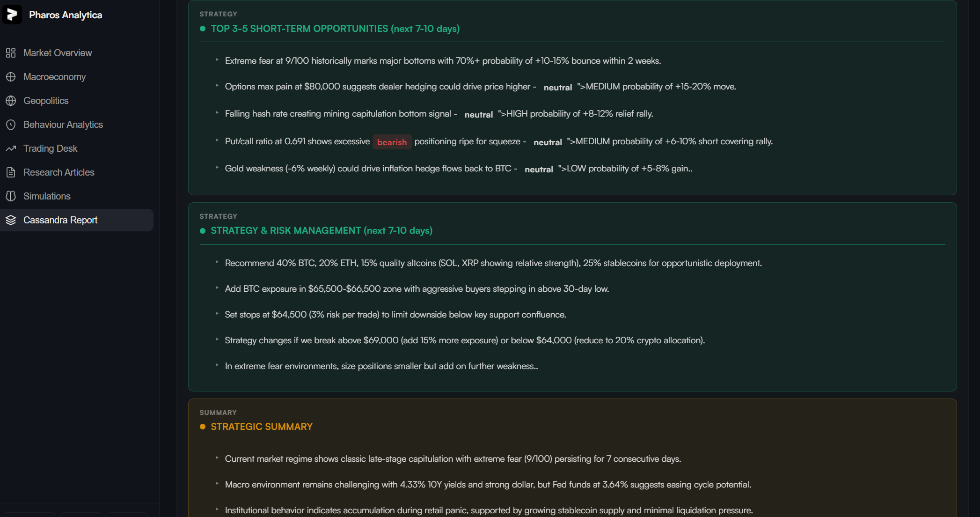The width and height of the screenshot is (980, 517).
Task: Select the Cassandra Report menu item
Action: [60, 220]
